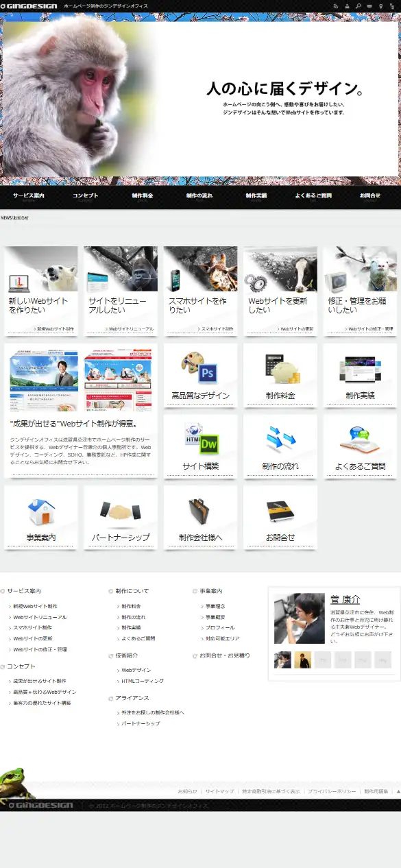
Task: Open the 新しいWebサイトを作りたい card
Action: tap(41, 291)
